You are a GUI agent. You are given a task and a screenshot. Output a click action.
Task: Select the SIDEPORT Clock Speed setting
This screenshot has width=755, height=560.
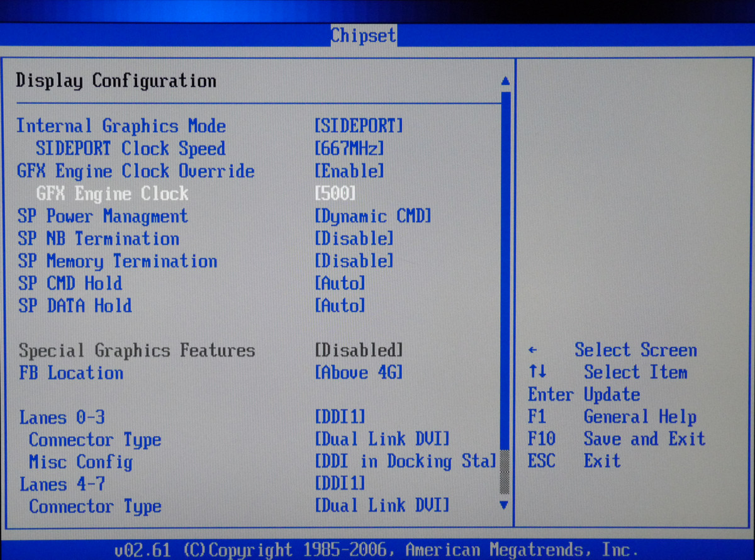click(130, 148)
